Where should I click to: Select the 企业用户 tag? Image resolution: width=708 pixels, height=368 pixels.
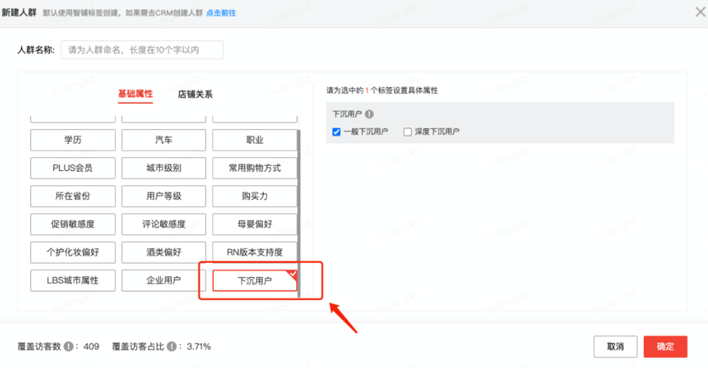pyautogui.click(x=163, y=280)
